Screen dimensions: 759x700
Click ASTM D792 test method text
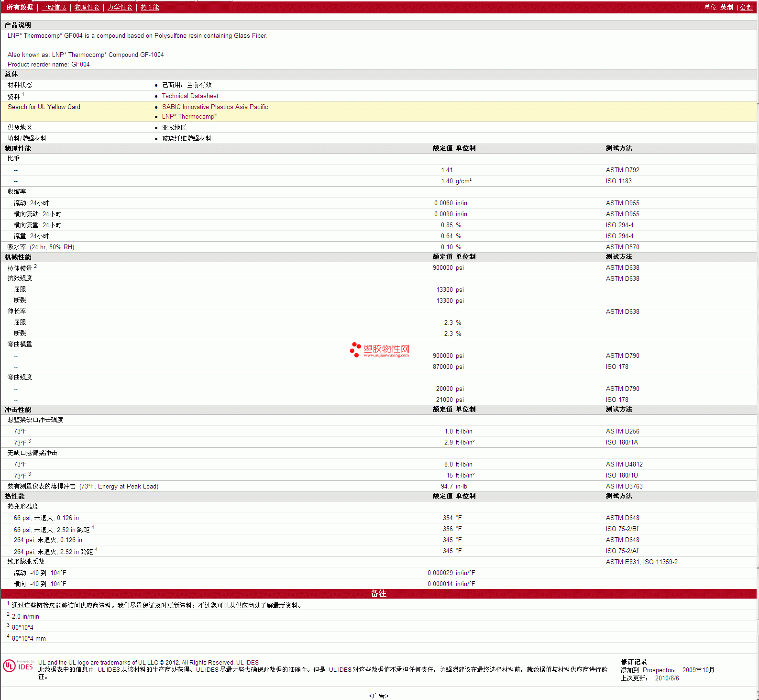click(x=622, y=170)
